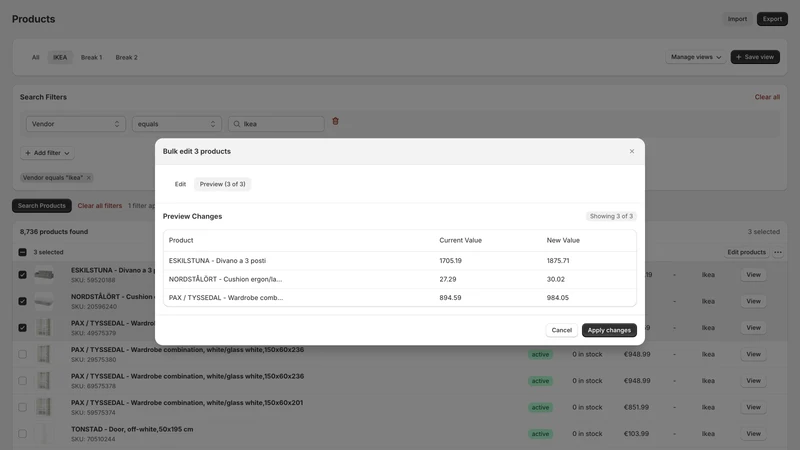Click the ESKILSTUNA sofa thumbnail
The image size is (800, 450).
44,274
